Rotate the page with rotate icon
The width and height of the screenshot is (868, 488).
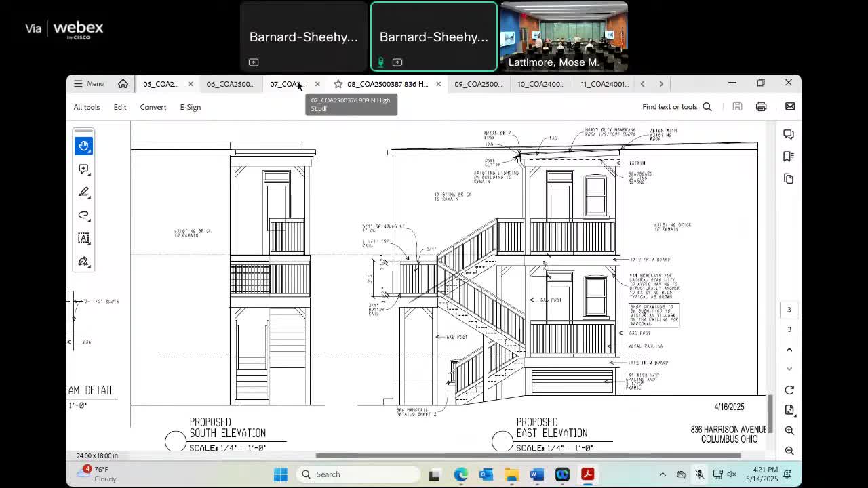pos(789,390)
